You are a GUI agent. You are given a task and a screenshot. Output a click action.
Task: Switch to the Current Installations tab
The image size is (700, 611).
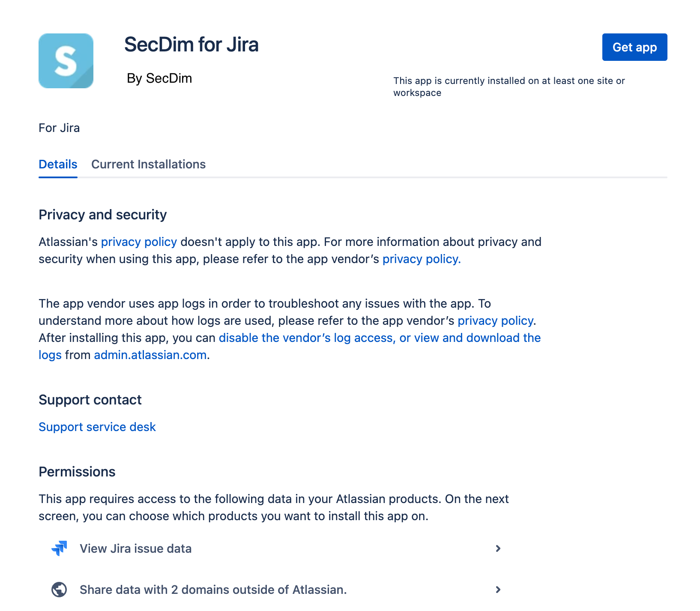[148, 164]
